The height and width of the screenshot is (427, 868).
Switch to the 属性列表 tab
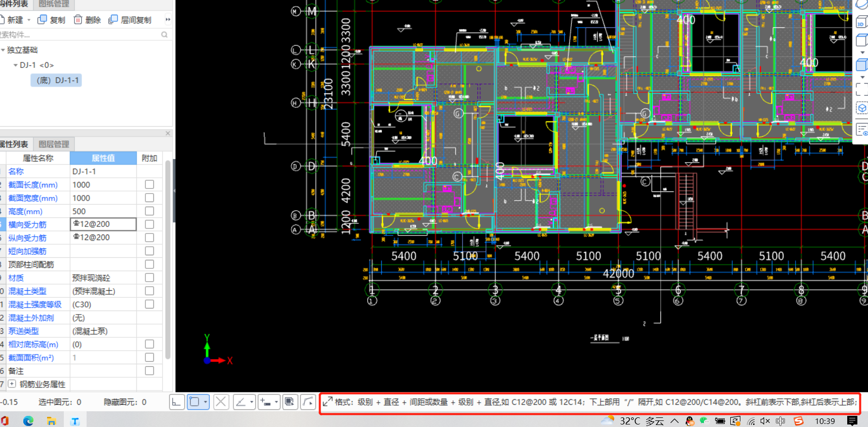coord(15,144)
